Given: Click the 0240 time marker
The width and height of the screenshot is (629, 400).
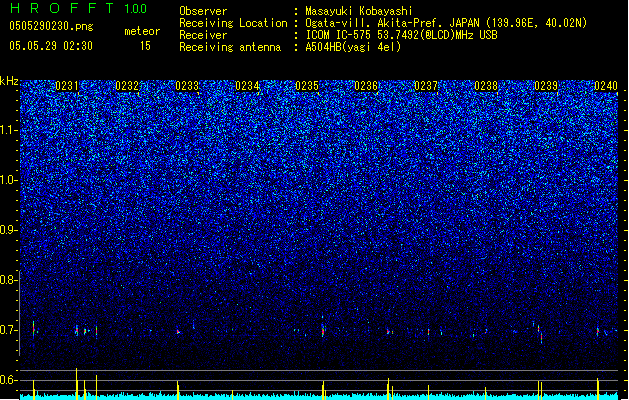Looking at the screenshot, I should pos(606,86).
